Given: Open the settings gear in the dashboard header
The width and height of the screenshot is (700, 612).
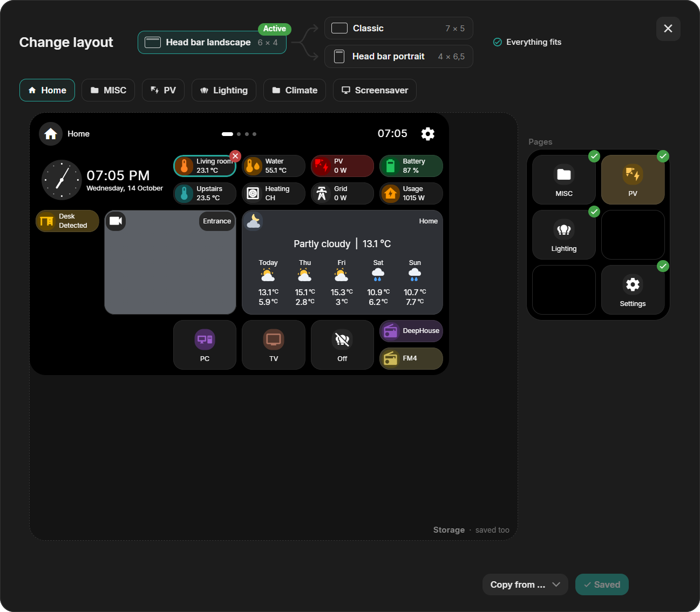Looking at the screenshot, I should [x=428, y=134].
